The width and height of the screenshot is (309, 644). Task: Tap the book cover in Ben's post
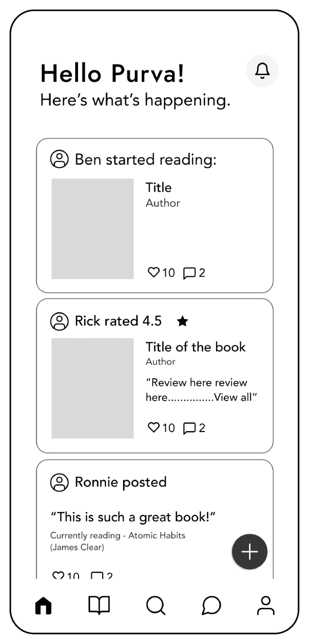pyautogui.click(x=93, y=228)
